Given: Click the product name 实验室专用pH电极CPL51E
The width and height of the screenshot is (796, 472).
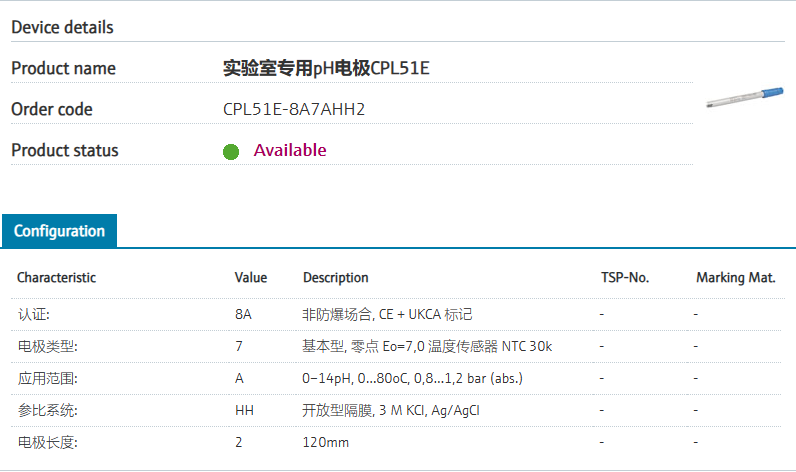Looking at the screenshot, I should [x=326, y=69].
